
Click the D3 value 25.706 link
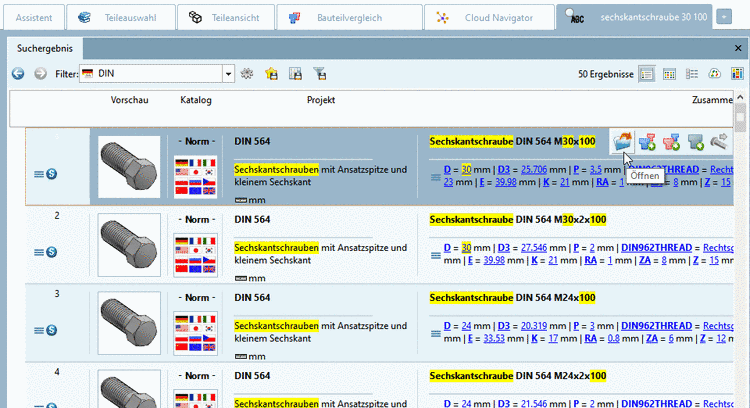click(533, 169)
